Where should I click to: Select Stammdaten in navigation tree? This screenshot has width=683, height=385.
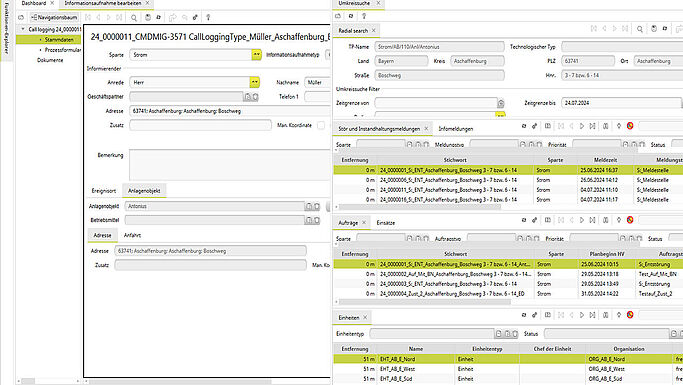pos(59,40)
